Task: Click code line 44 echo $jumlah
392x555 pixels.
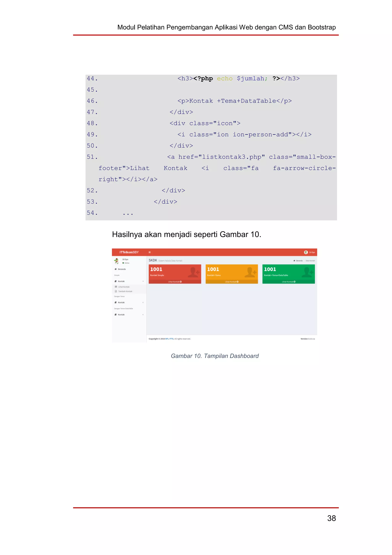Action: pos(242,79)
